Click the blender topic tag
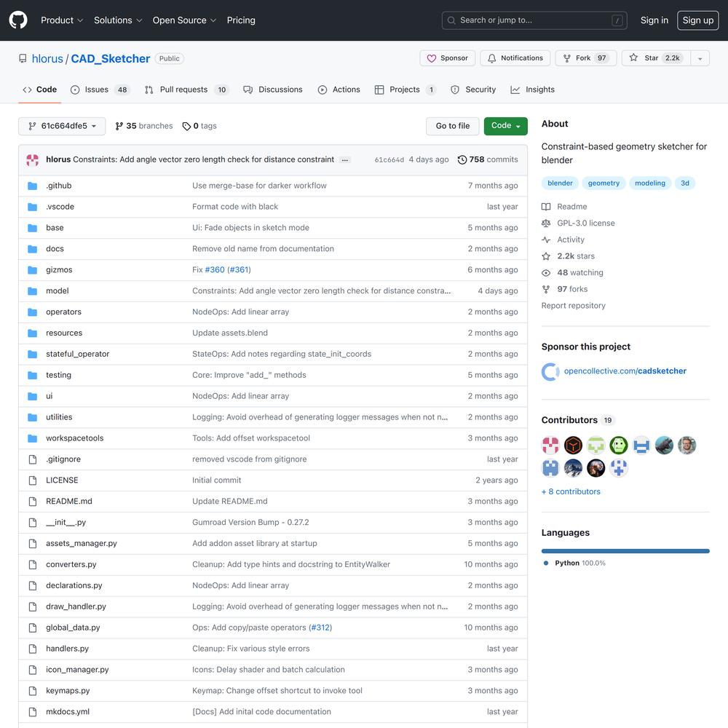This screenshot has height=728, width=728. 560,183
